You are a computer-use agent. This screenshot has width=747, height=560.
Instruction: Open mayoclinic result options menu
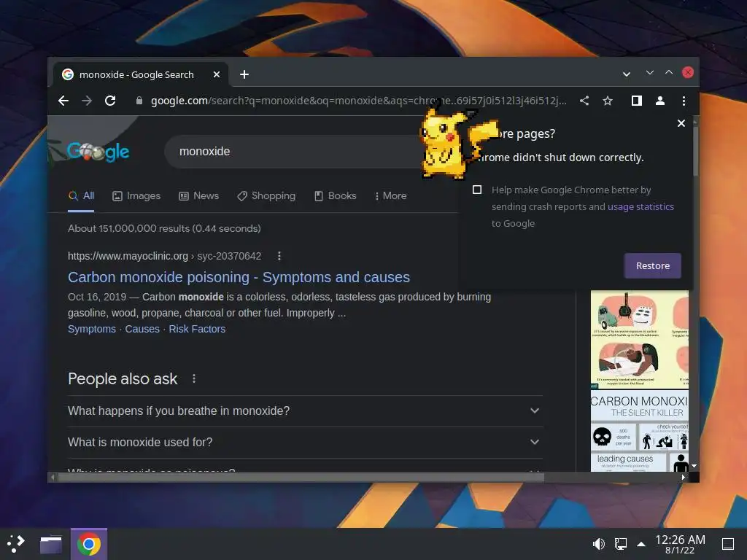click(x=279, y=256)
